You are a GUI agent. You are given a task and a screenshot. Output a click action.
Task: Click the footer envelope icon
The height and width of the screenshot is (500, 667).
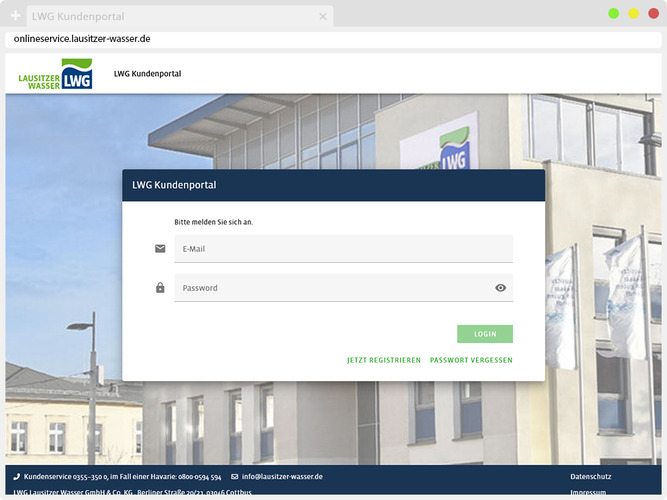pyautogui.click(x=235, y=477)
